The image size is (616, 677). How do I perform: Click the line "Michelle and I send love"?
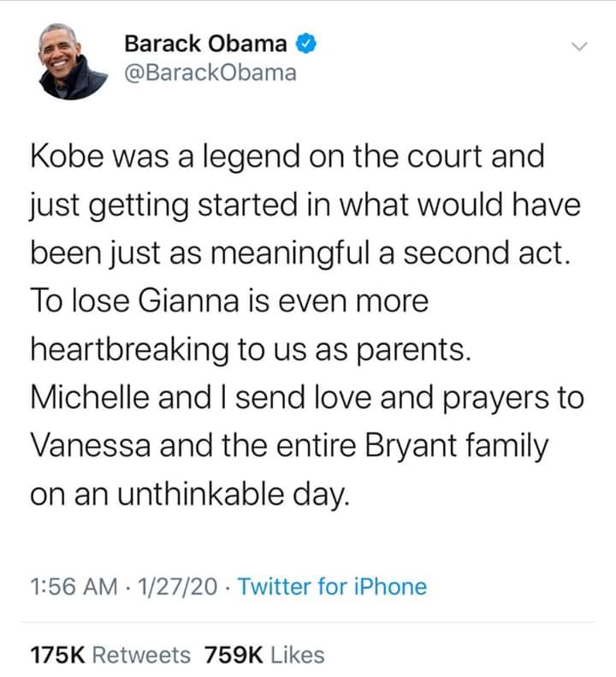[307, 398]
